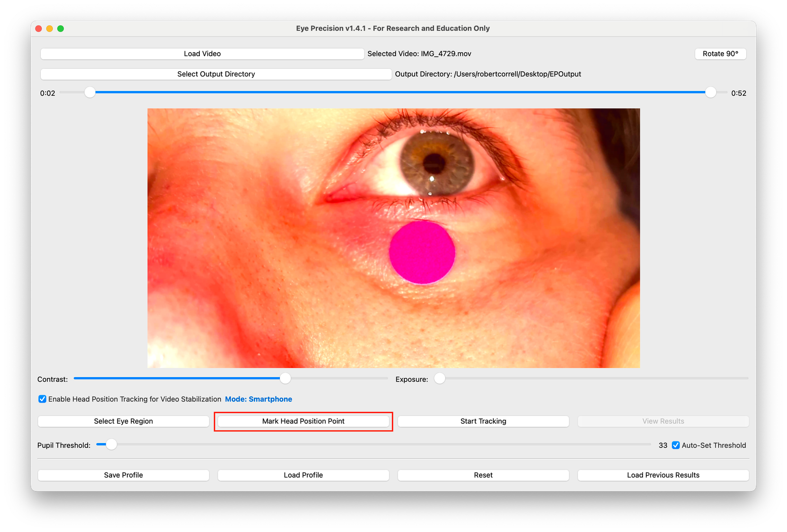Reset all tracking settings
This screenshot has height=532, width=787.
[x=483, y=475]
